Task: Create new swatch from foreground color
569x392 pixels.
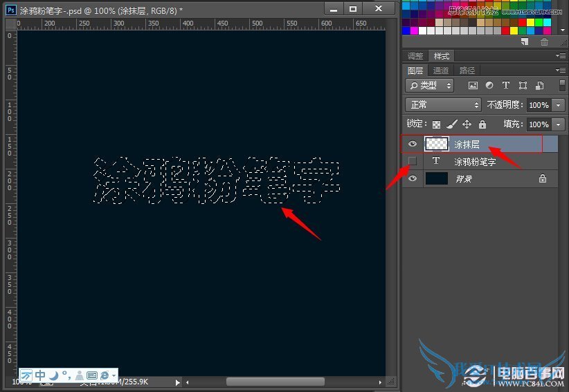Action: click(x=525, y=41)
